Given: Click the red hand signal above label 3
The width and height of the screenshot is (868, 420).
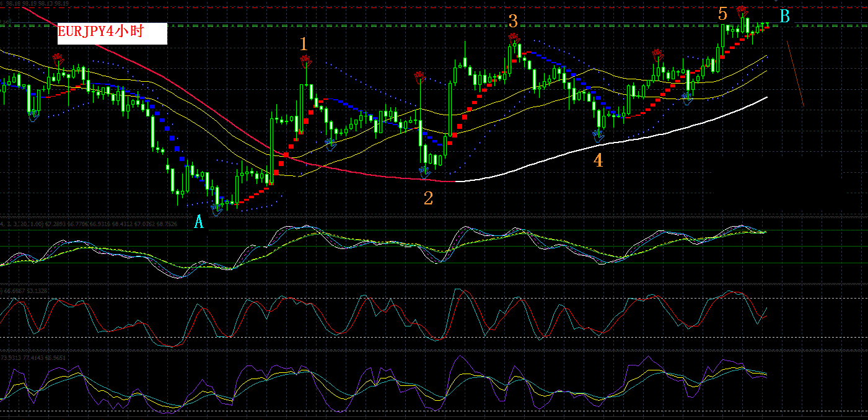Looking at the screenshot, I should 514,38.
